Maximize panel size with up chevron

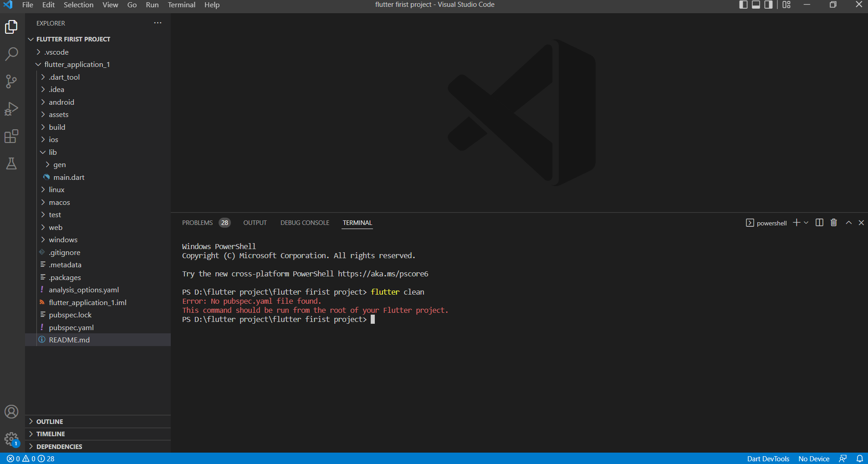pyautogui.click(x=849, y=223)
